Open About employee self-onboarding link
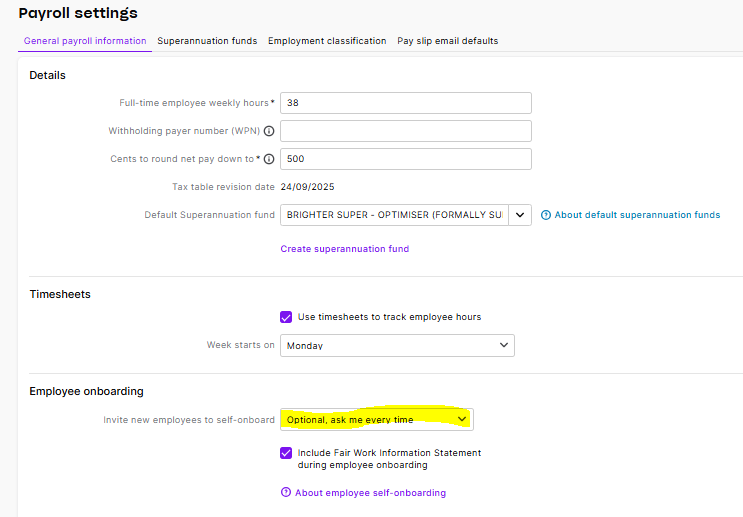This screenshot has height=517, width=743. (371, 493)
